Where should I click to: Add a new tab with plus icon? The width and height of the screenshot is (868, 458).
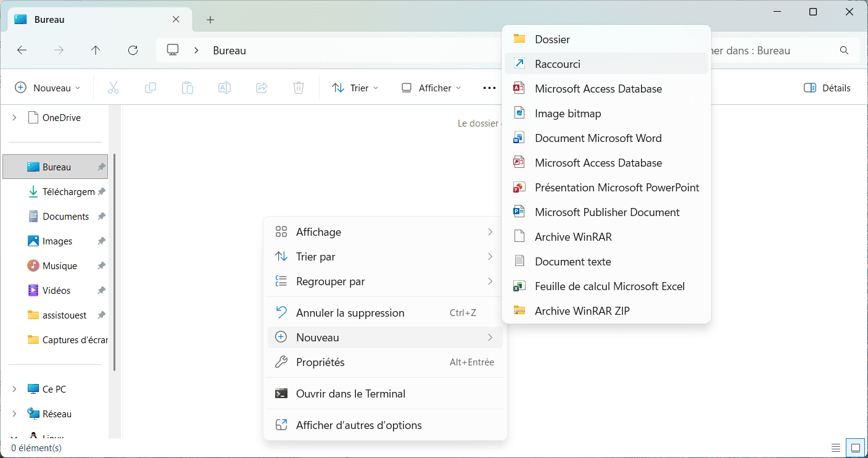point(210,20)
